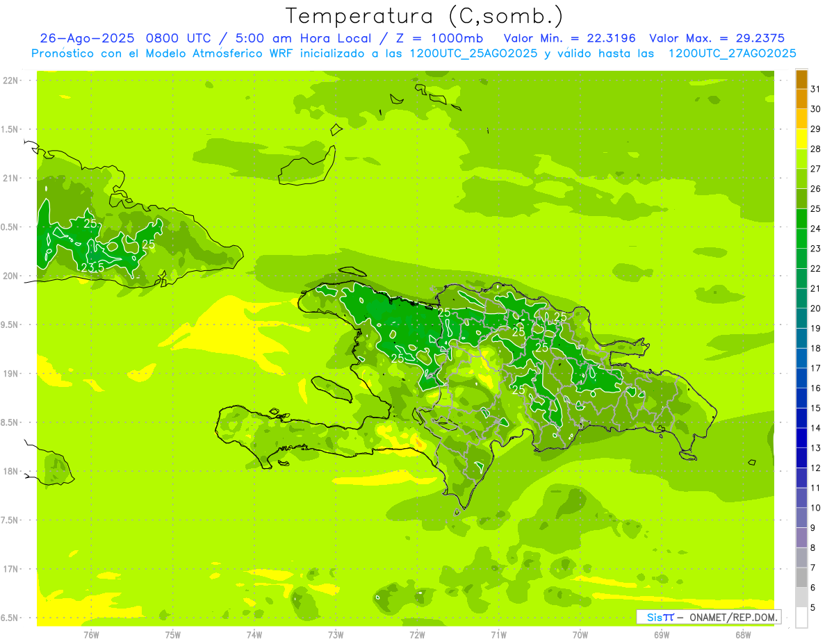This screenshot has height=644, width=834.
Task: Click the "31" colorbar label
Action: click(815, 89)
